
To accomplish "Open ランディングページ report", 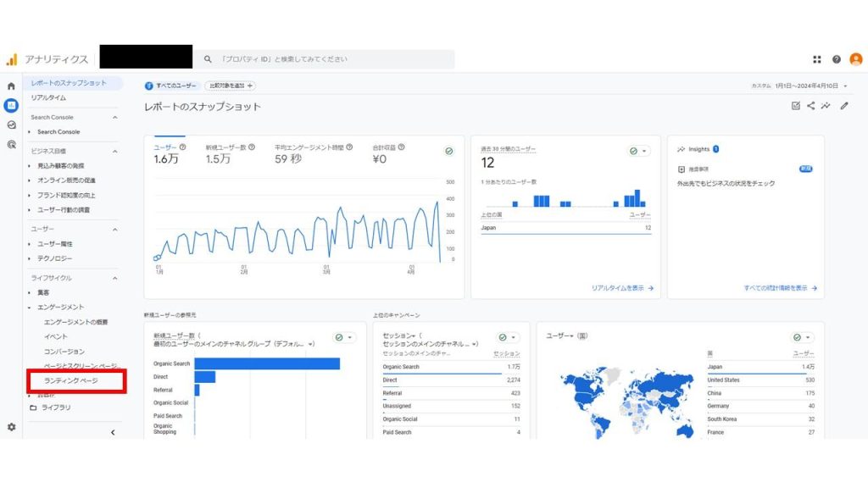I will 71,381.
